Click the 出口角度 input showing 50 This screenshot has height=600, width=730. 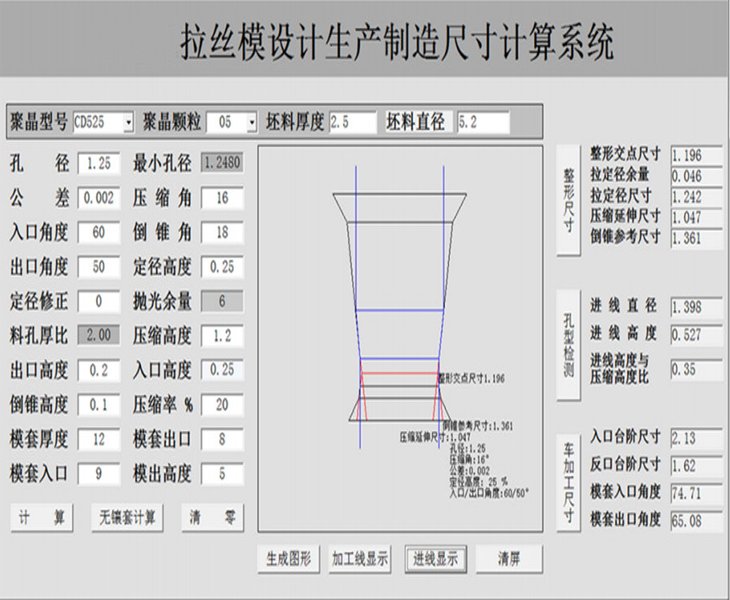(x=99, y=267)
